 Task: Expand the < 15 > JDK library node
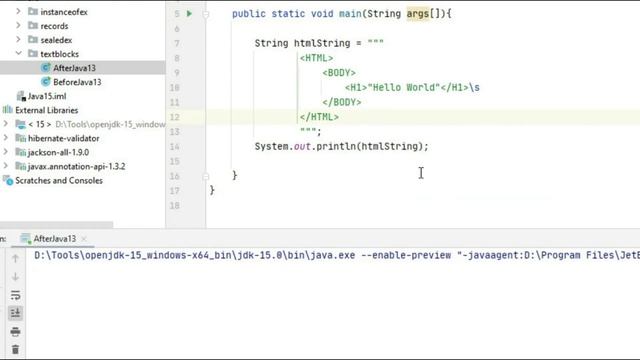5,123
